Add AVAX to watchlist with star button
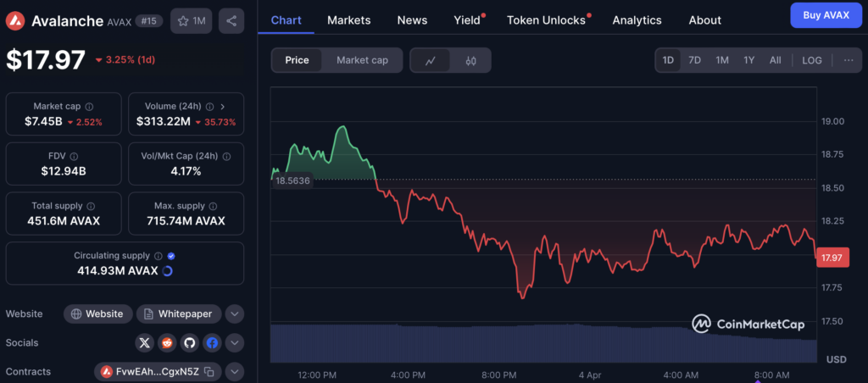The image size is (868, 383). [192, 21]
